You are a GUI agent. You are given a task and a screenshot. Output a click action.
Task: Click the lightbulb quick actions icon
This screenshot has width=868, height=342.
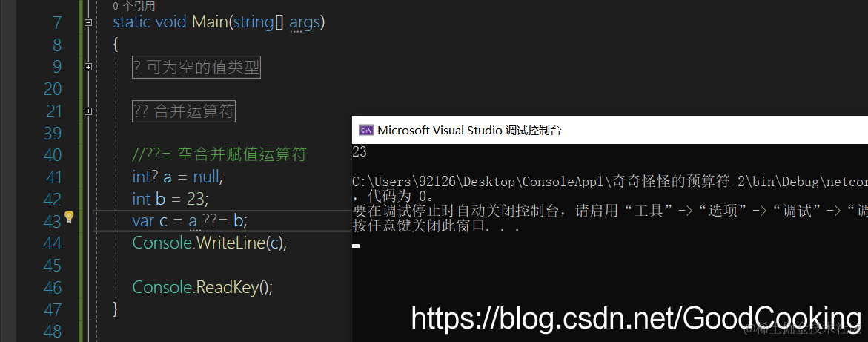coord(69,217)
